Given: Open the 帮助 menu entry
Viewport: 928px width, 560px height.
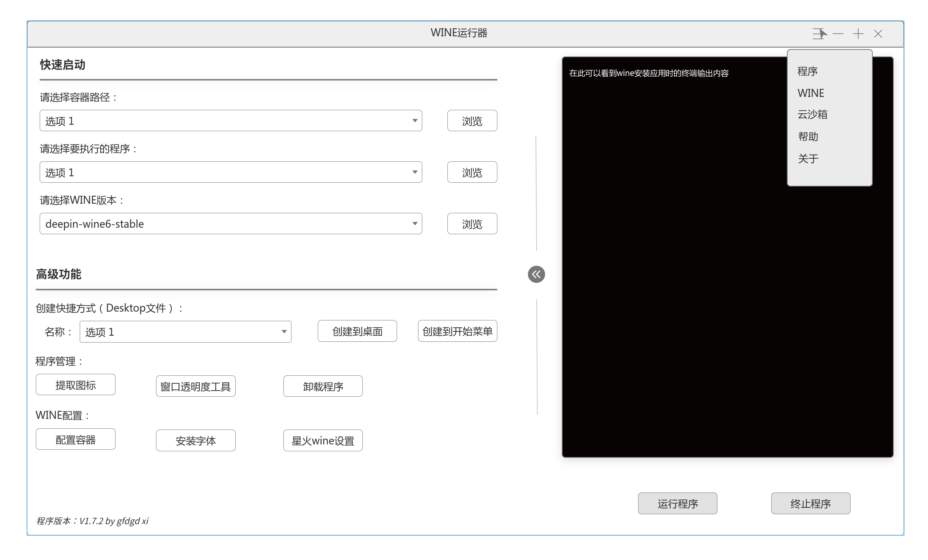Looking at the screenshot, I should click(808, 137).
